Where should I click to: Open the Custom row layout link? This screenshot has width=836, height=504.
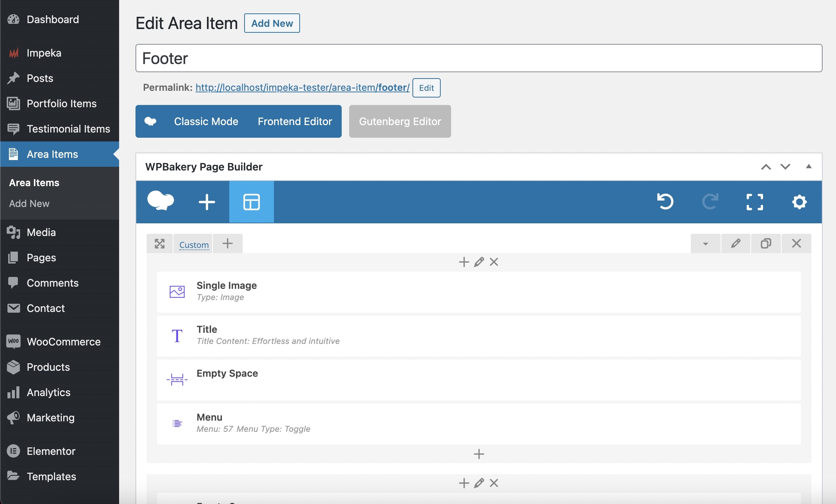pos(194,245)
